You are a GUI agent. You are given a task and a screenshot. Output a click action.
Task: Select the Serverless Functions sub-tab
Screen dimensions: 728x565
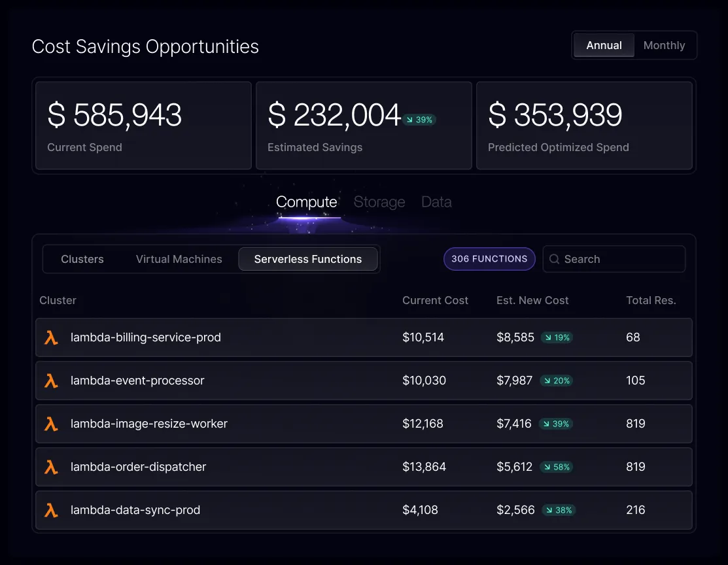coord(308,259)
